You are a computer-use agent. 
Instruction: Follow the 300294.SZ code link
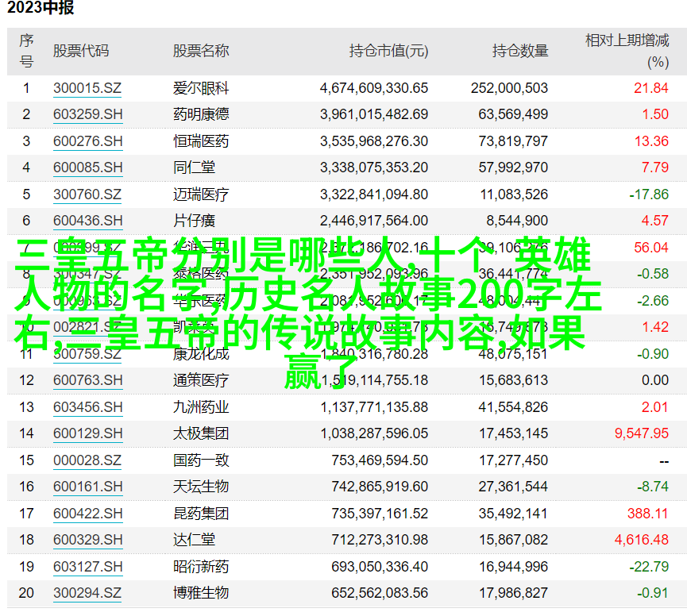point(87,593)
